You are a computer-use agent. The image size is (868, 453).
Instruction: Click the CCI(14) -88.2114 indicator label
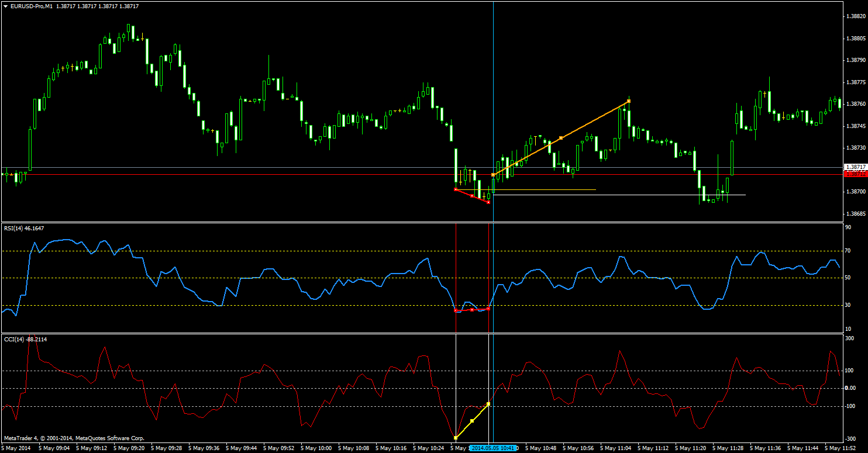tap(25, 339)
